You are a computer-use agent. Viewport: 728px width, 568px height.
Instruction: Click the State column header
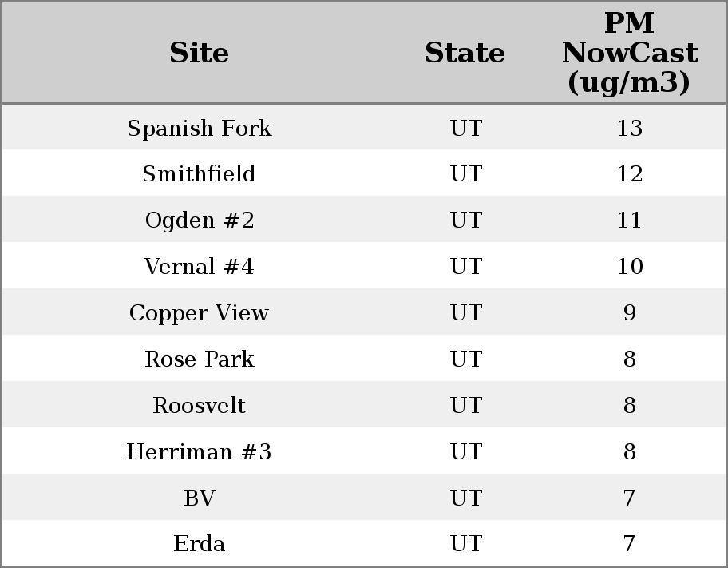[x=465, y=54]
